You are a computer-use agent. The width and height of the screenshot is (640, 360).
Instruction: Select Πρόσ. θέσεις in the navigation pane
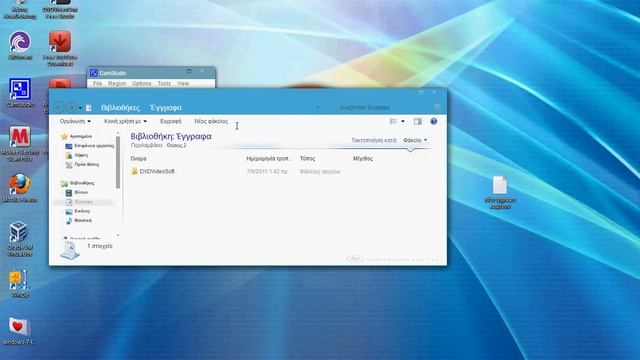click(82, 164)
